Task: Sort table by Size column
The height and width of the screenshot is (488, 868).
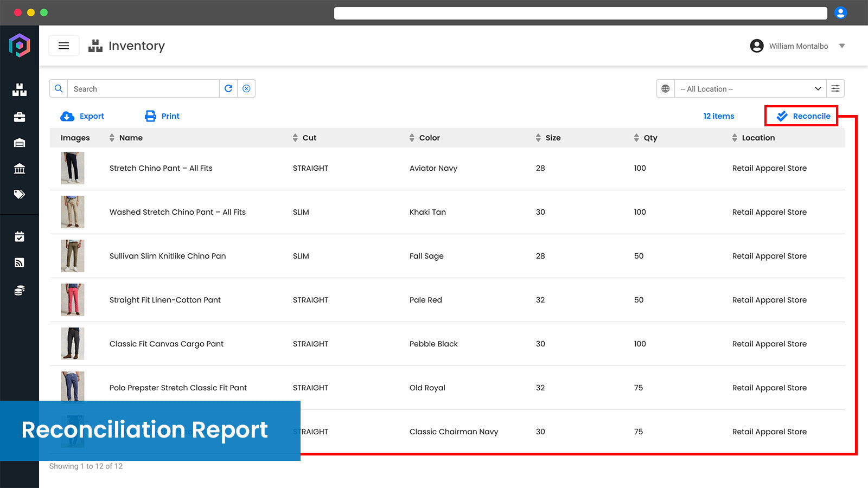Action: tap(548, 138)
